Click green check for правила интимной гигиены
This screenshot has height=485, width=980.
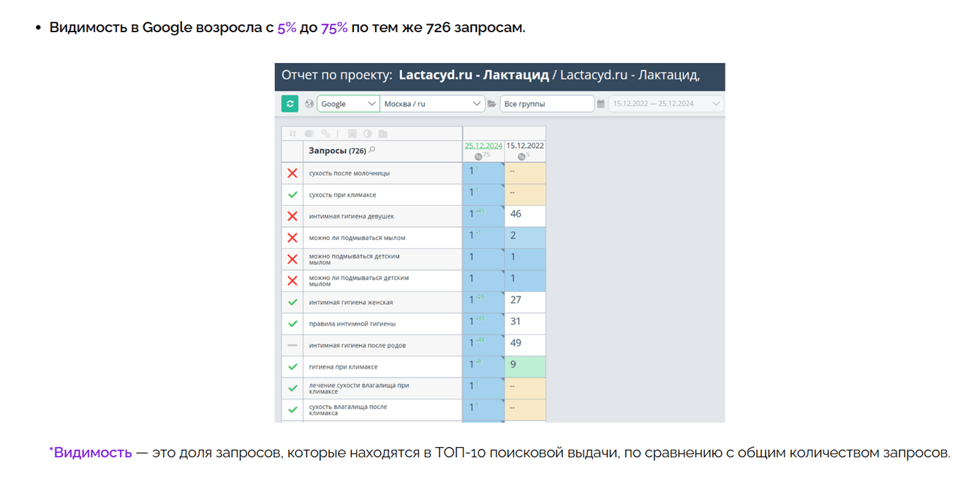pos(293,323)
